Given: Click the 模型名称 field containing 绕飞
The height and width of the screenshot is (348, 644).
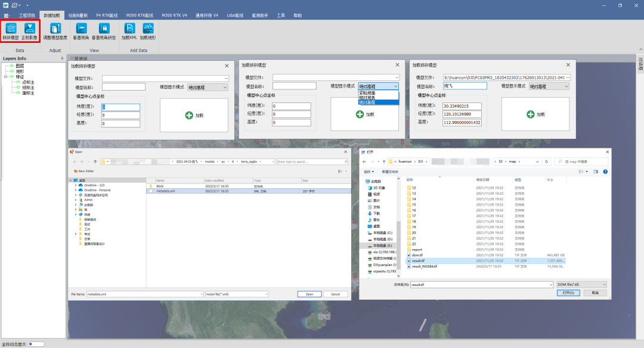Looking at the screenshot, I should (465, 86).
